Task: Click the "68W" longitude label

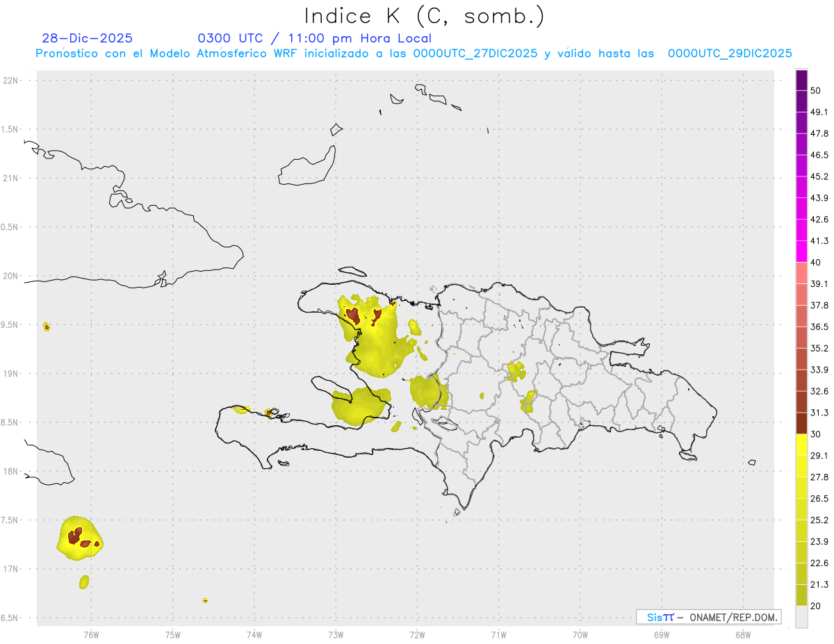Action: point(743,634)
